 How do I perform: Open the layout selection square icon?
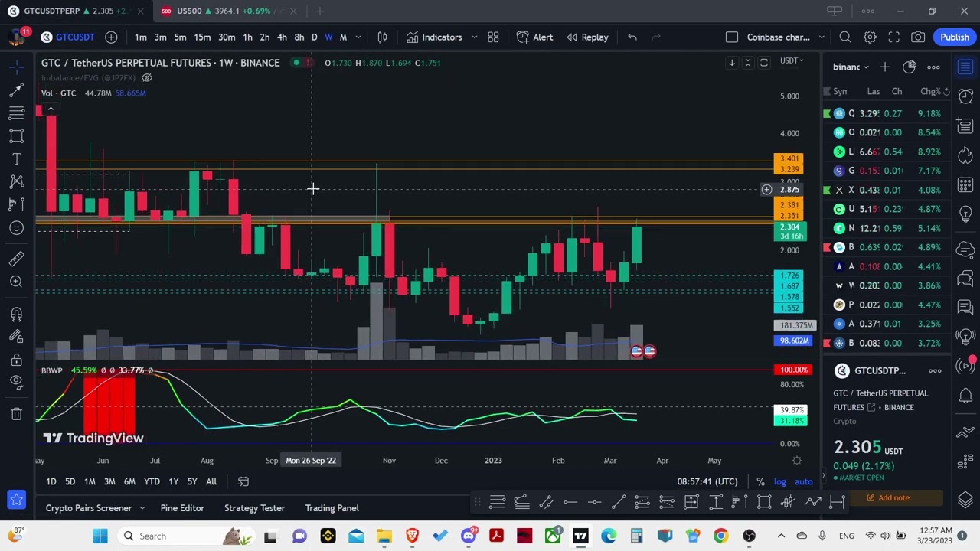click(x=732, y=37)
